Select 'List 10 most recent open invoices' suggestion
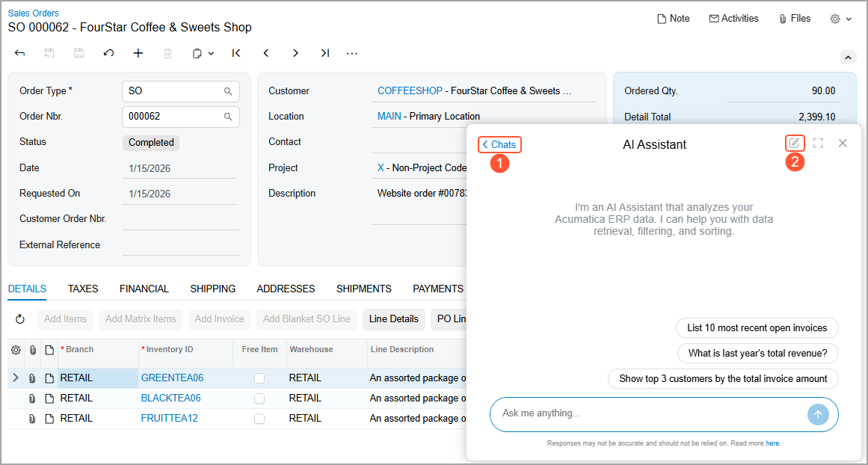This screenshot has width=868, height=465. pyautogui.click(x=757, y=327)
